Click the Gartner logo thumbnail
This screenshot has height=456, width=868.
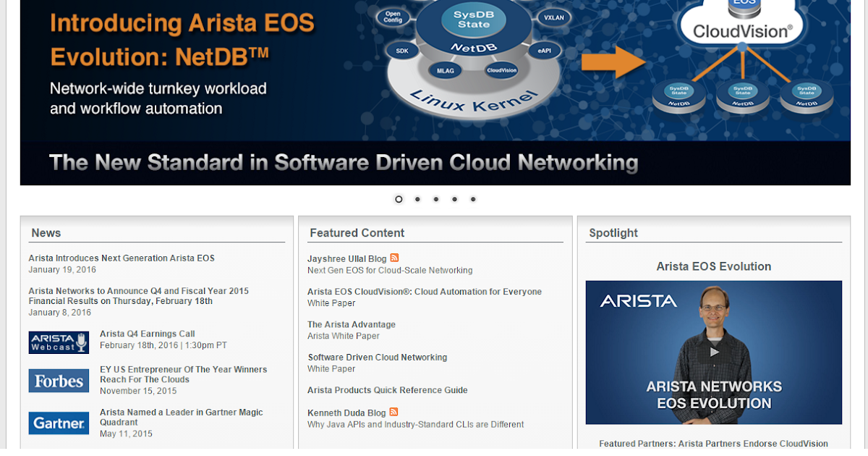coord(59,423)
